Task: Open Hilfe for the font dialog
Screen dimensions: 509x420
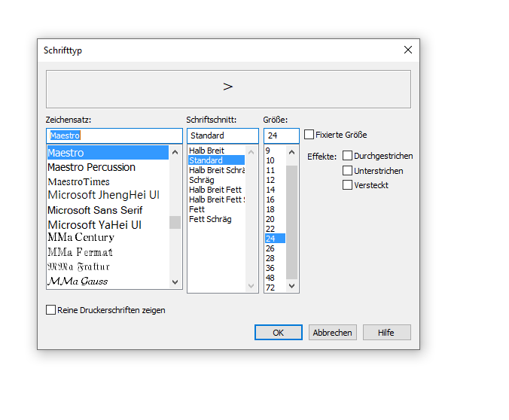Action: point(386,333)
